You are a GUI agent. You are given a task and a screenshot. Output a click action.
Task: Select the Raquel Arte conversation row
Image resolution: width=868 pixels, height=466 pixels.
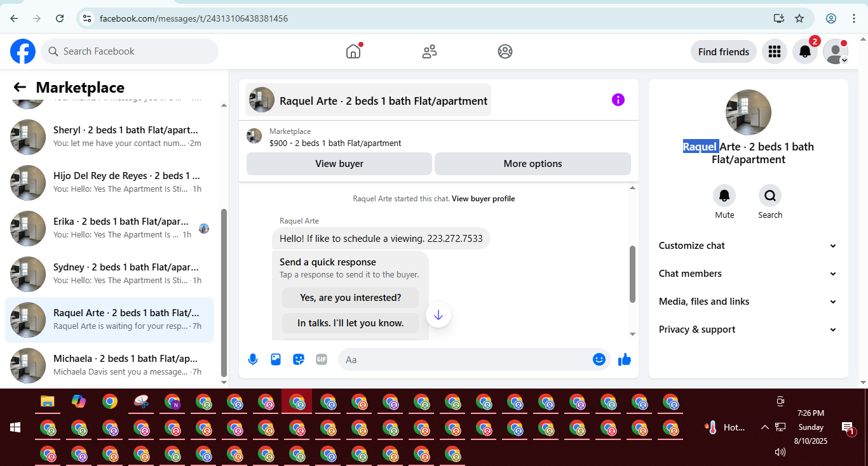(x=109, y=320)
